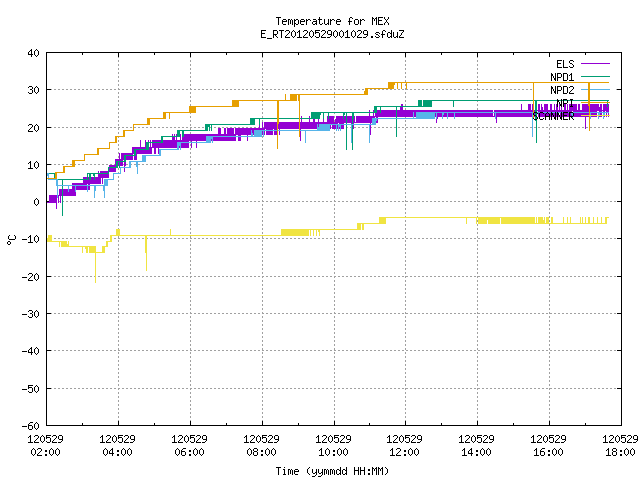
Task: Click the SCANNER legend label
Action: click(x=553, y=116)
